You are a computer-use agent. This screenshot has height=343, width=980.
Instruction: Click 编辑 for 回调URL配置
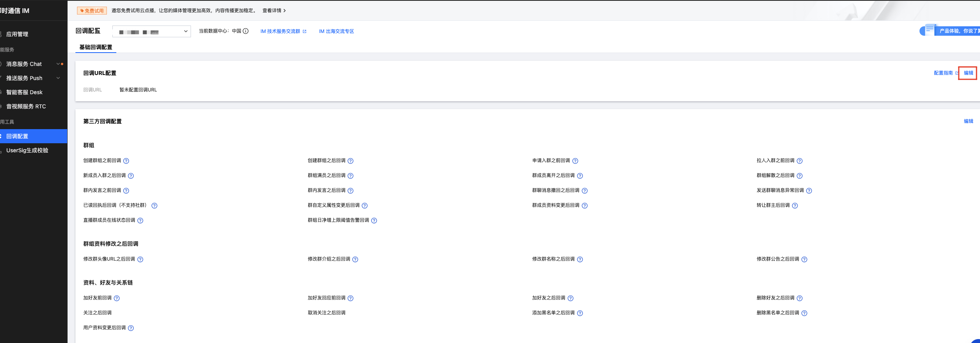[968, 73]
